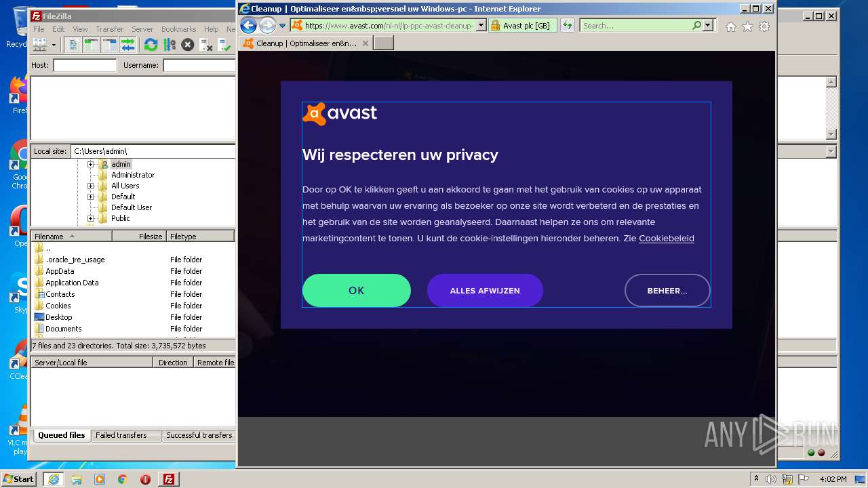Image resolution: width=868 pixels, height=488 pixels.
Task: Click the avast.com address bar URL
Action: pyautogui.click(x=389, y=26)
